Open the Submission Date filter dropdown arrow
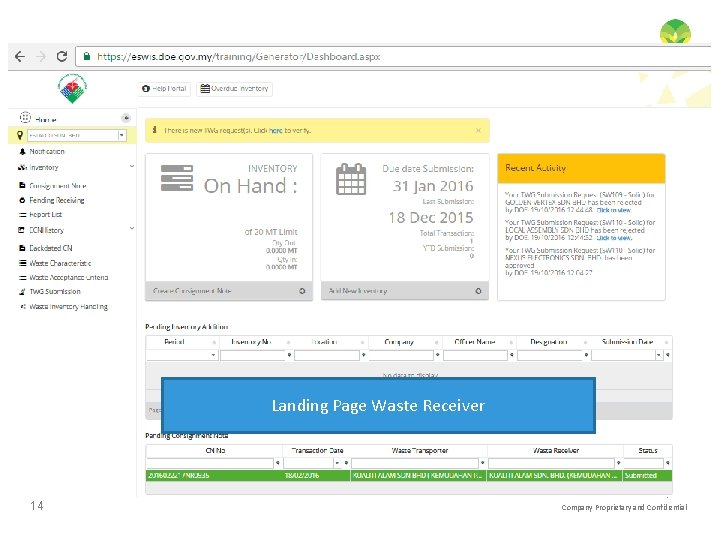This screenshot has width=720, height=540. click(x=659, y=355)
